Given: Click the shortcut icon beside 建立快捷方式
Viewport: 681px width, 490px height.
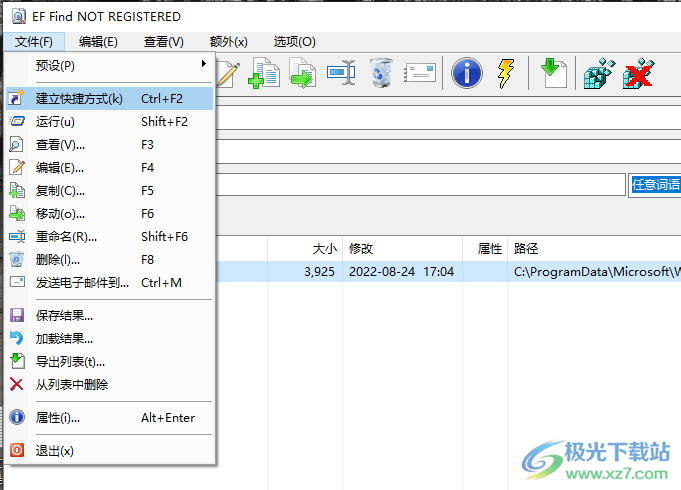Looking at the screenshot, I should tap(17, 98).
